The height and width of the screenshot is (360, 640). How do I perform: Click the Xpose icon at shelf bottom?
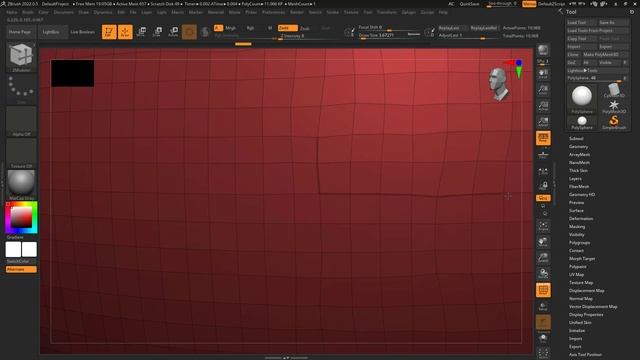543,353
